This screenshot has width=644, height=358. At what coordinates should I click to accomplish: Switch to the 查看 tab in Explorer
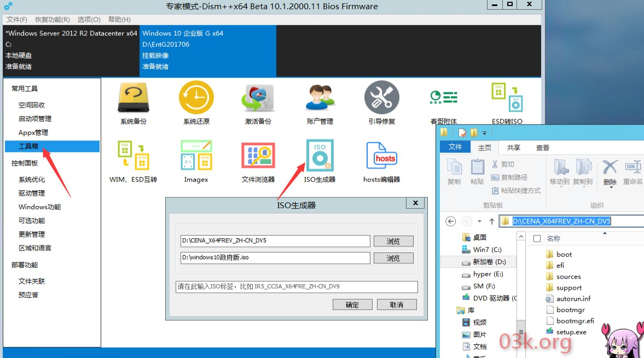tap(543, 148)
